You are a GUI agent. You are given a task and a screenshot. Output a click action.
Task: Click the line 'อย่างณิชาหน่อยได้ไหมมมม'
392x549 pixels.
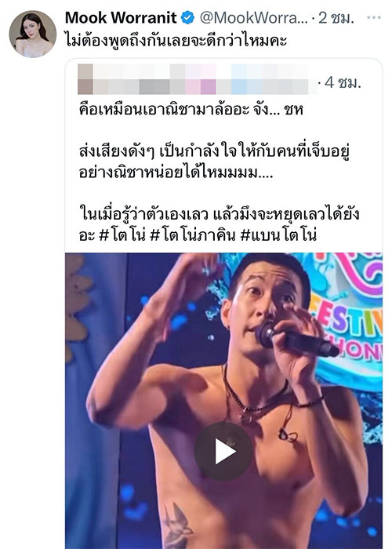(176, 173)
